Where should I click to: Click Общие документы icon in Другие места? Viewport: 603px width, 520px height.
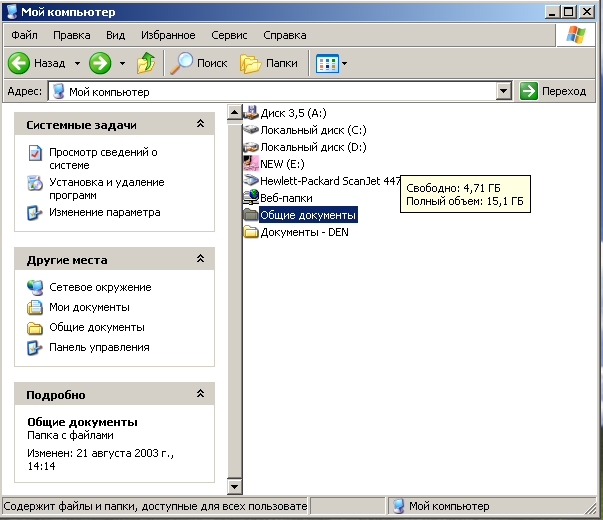pos(35,328)
